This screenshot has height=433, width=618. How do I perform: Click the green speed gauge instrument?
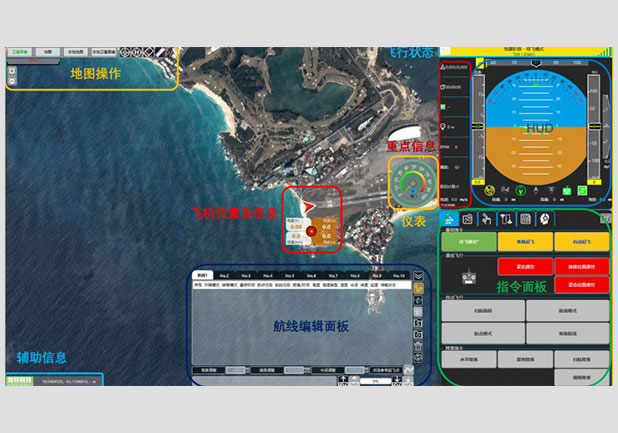[412, 182]
